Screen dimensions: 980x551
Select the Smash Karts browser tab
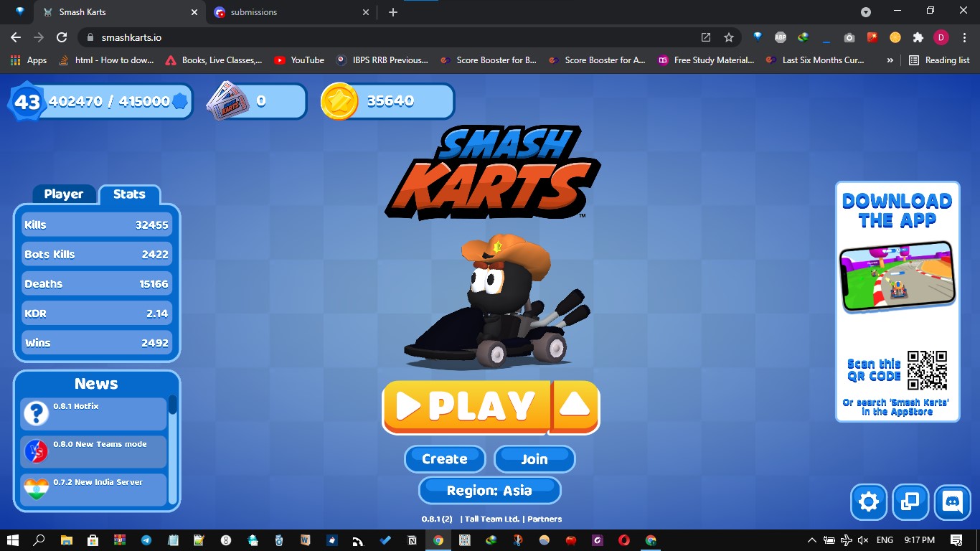pos(120,12)
